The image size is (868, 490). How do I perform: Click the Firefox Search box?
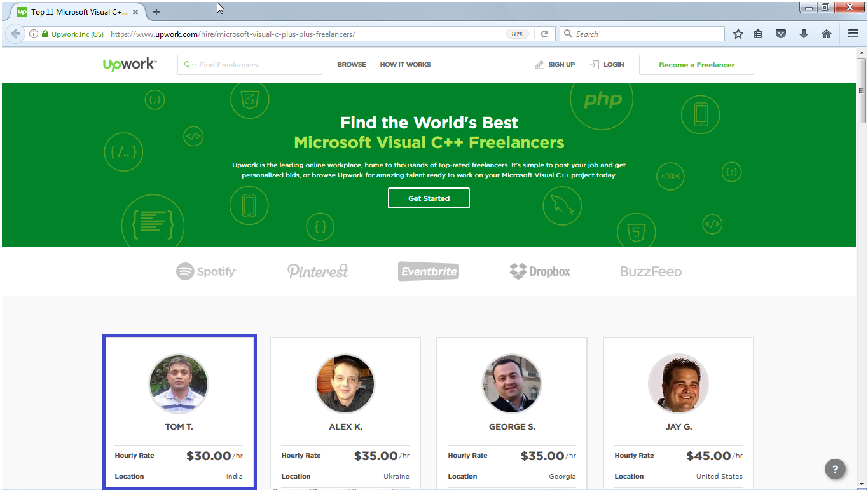pos(642,34)
